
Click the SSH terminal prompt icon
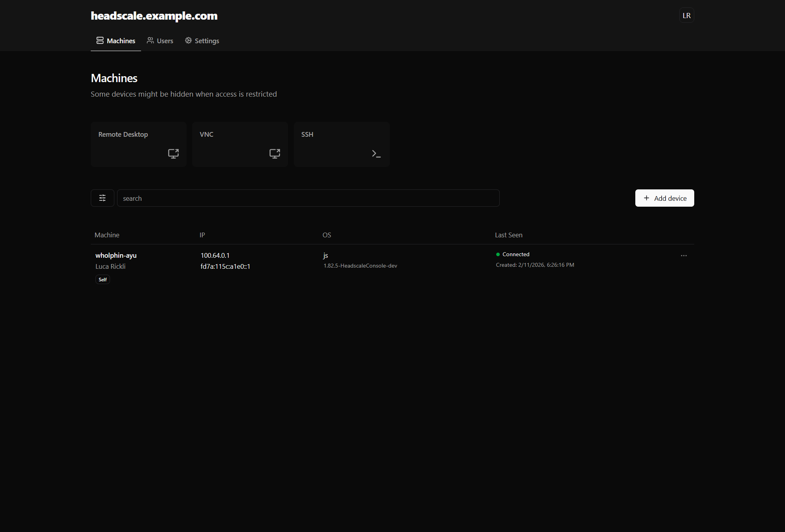[376, 154]
